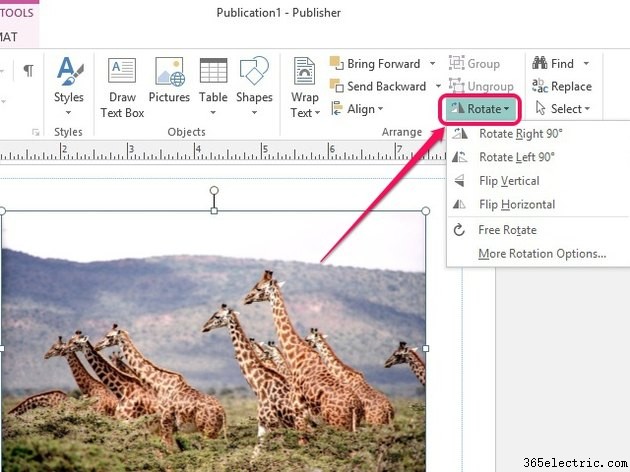This screenshot has width=630, height=472.
Task: Click the giraffe picture on the page
Action: click(x=213, y=341)
